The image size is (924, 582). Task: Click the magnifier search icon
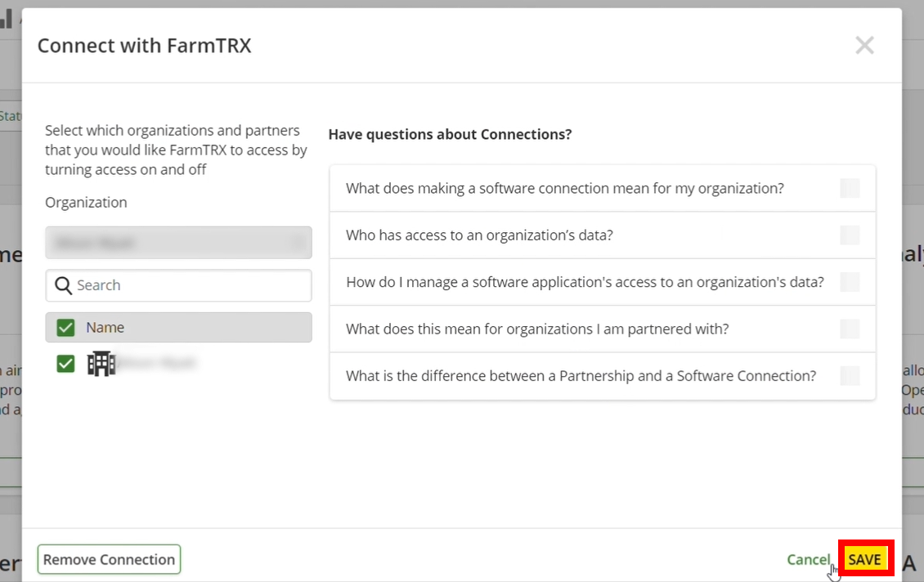coord(63,285)
